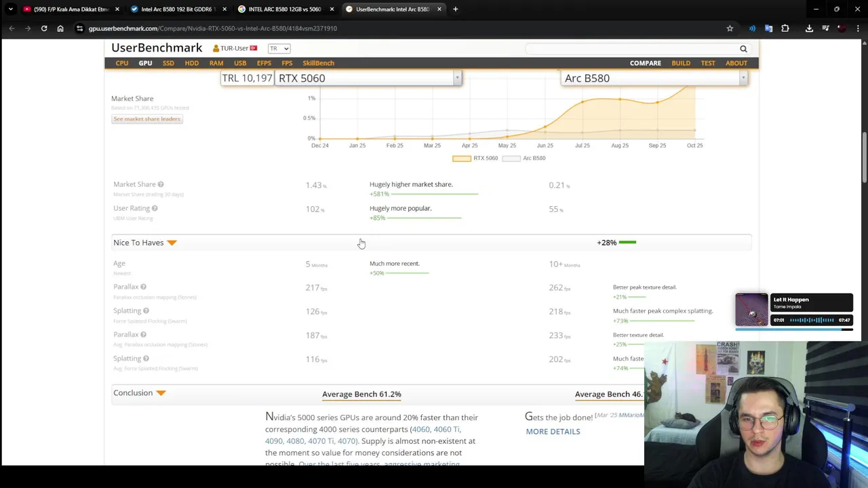Collapse the Conclusion section
Screen dimensions: 868x488
tap(161, 393)
